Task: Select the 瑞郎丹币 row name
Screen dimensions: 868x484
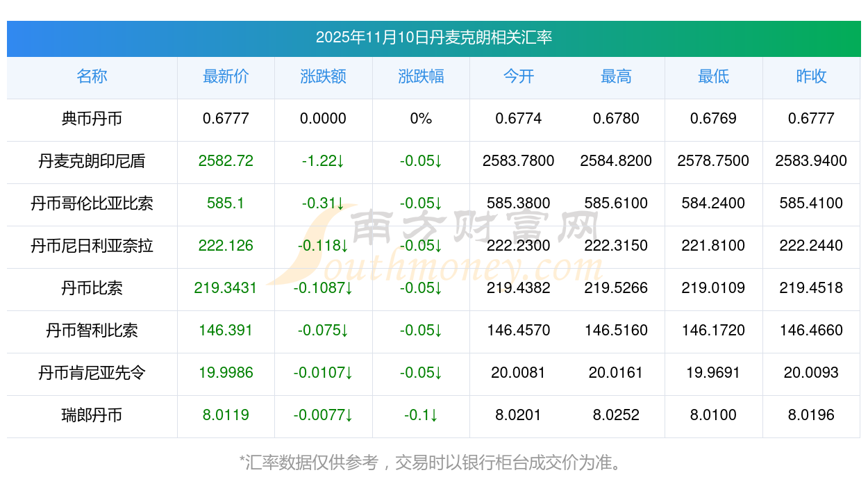Action: [x=92, y=415]
